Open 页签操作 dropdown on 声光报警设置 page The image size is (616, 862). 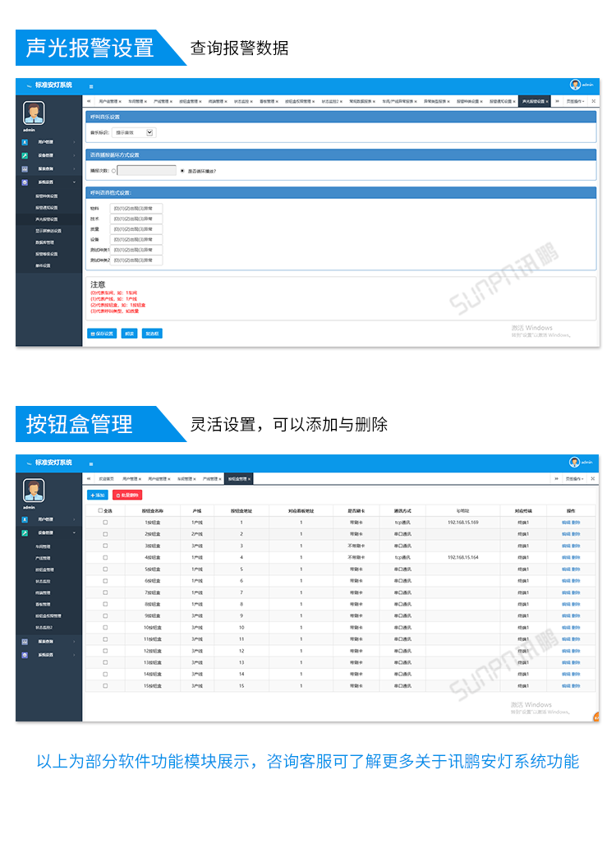[575, 102]
